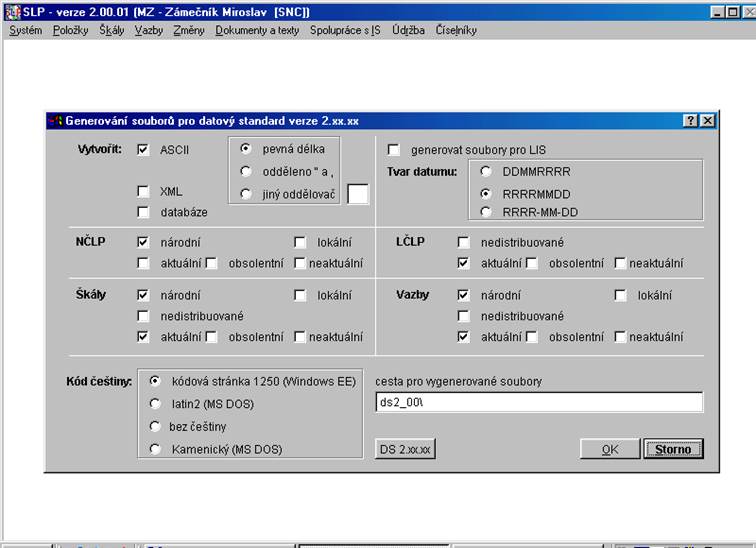
Task: Toggle the ASCII checkbox
Action: click(x=143, y=150)
